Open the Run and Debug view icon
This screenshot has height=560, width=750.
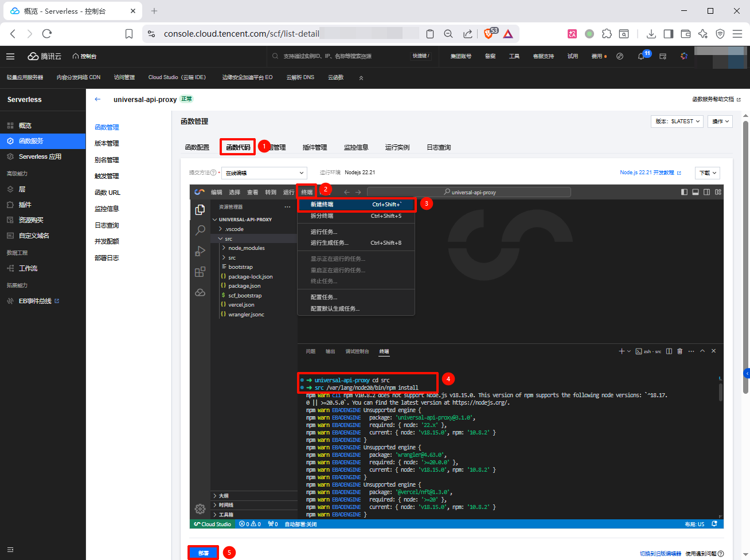[x=200, y=251]
